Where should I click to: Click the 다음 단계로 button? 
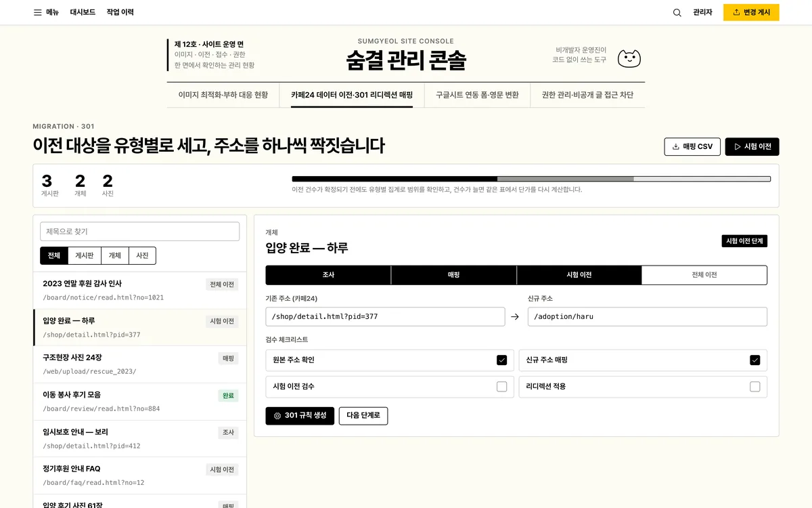click(363, 416)
